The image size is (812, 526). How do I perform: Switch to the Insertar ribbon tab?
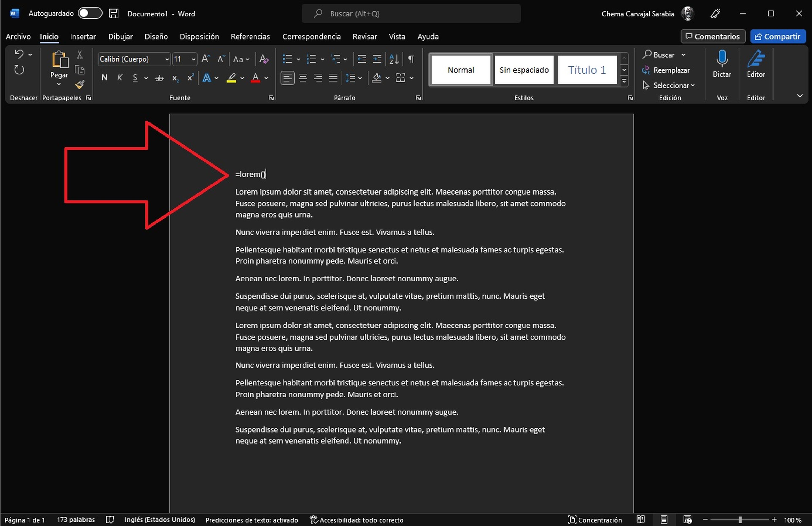pyautogui.click(x=83, y=37)
